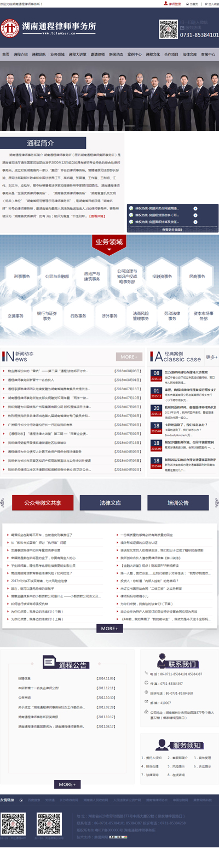The width and height of the screenshot is (219, 868).
Task: Click the first footer QR code
Action: (13, 824)
